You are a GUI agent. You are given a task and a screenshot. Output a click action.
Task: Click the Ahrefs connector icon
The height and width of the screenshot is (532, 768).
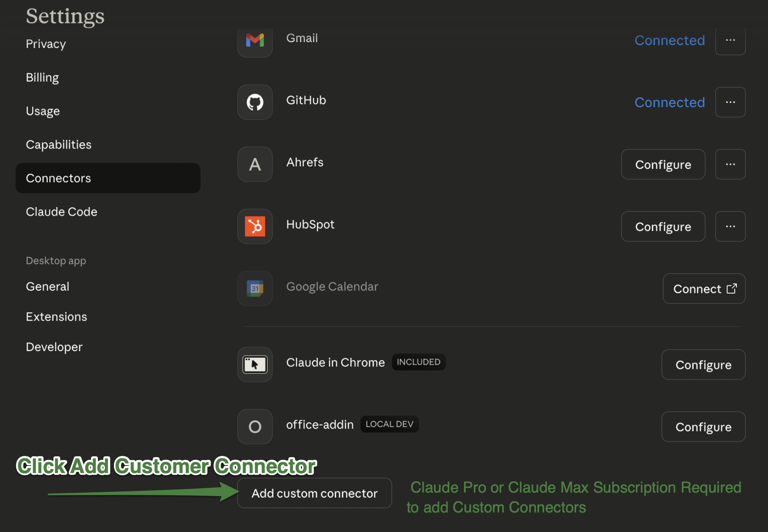pos(254,164)
